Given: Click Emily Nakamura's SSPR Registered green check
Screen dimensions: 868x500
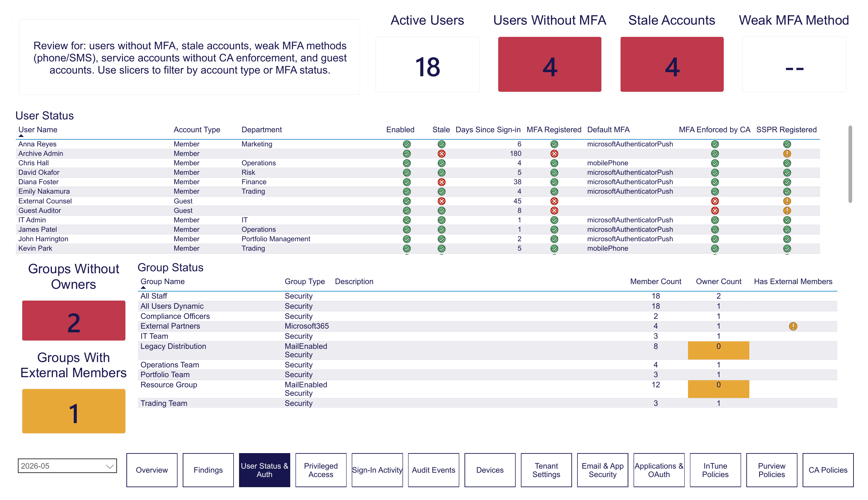Looking at the screenshot, I should 786,191.
